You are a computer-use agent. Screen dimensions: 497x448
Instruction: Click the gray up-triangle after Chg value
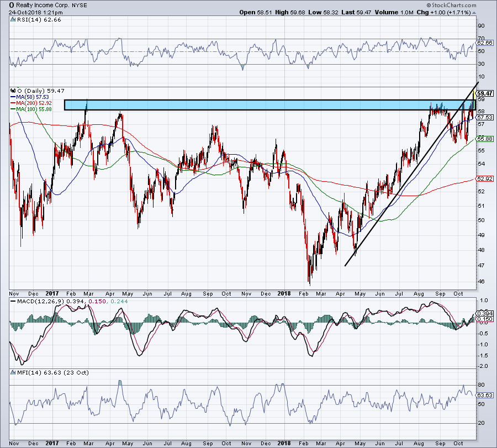[474, 13]
